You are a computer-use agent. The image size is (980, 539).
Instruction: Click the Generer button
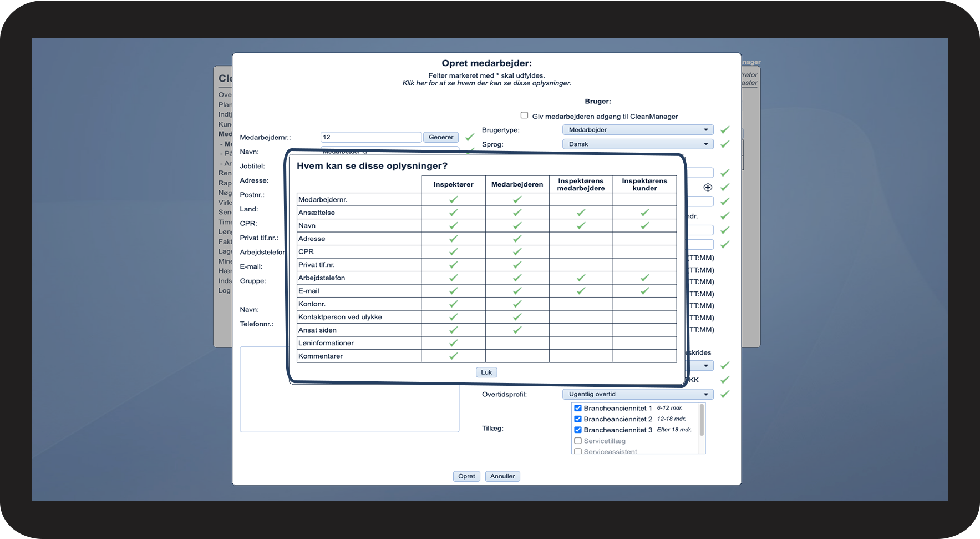tap(441, 137)
